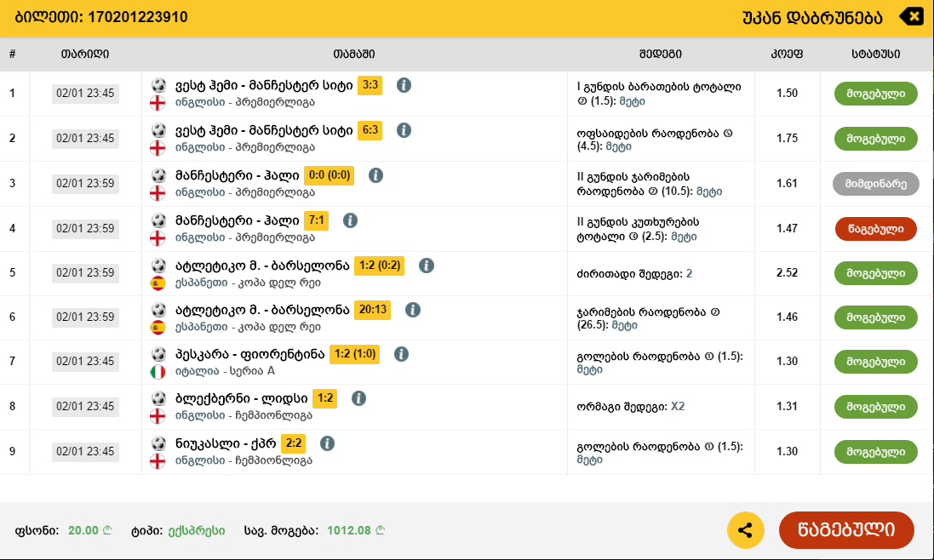Show info for პესკარა - ფიორენტინა match

(x=402, y=354)
